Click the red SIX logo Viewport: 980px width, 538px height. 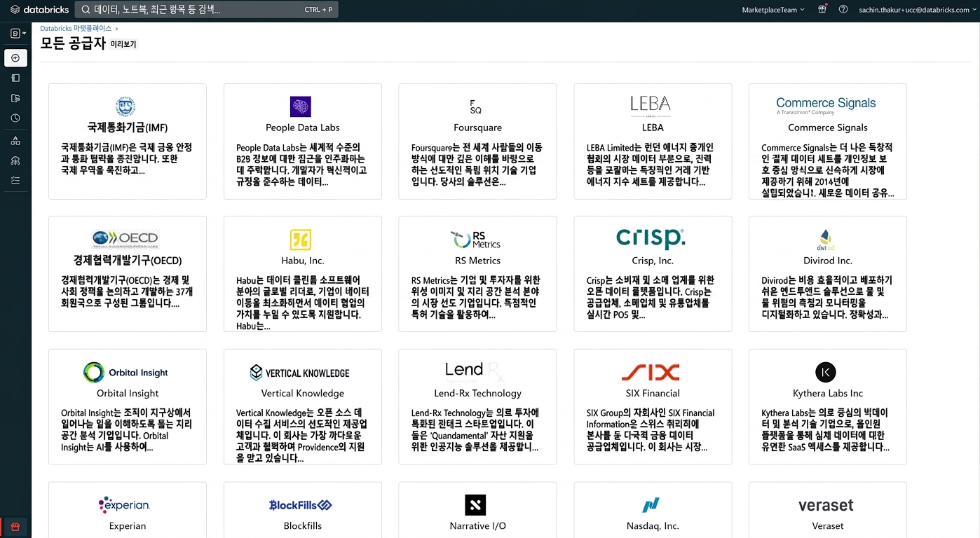(x=651, y=372)
